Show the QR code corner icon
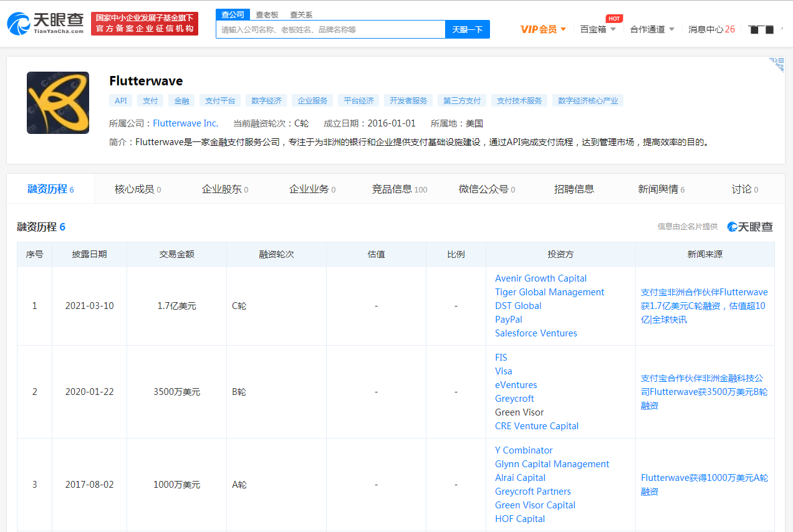Screen dimensions: 793x532 click(777, 65)
